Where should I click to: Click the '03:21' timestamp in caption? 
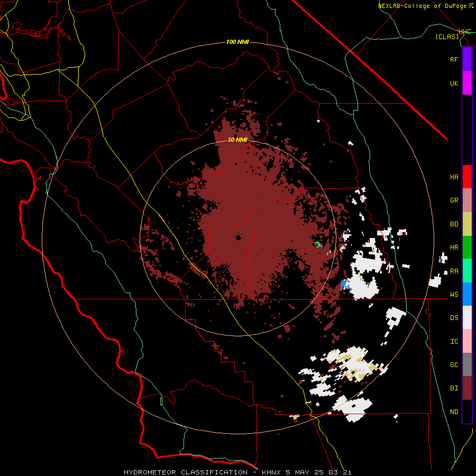tap(340, 472)
